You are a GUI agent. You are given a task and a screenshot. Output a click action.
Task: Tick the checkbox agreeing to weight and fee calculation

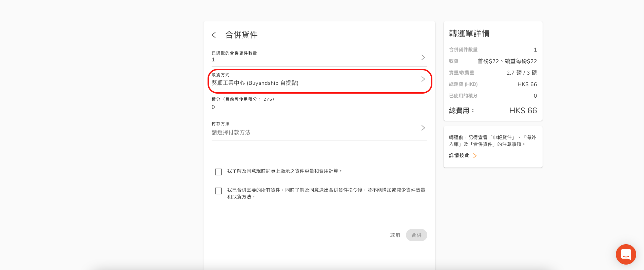(218, 172)
